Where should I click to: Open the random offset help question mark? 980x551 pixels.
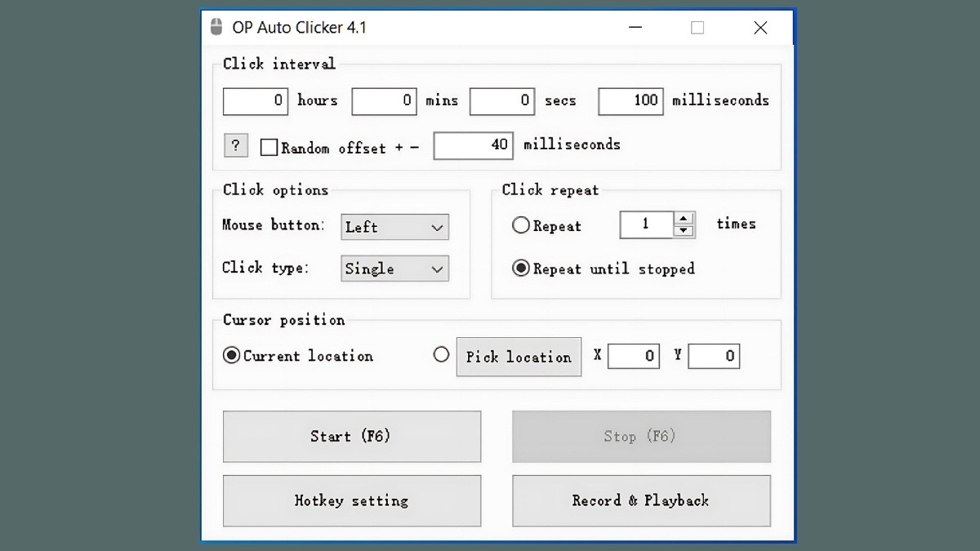(x=235, y=145)
